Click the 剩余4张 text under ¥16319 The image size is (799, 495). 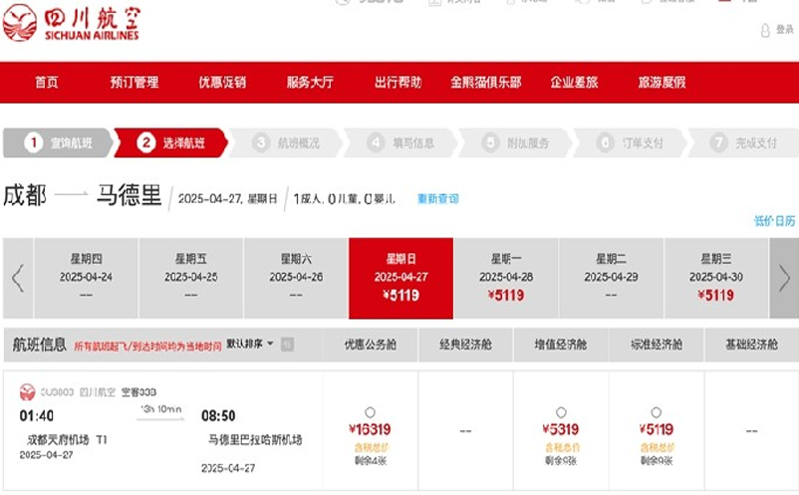point(370,461)
